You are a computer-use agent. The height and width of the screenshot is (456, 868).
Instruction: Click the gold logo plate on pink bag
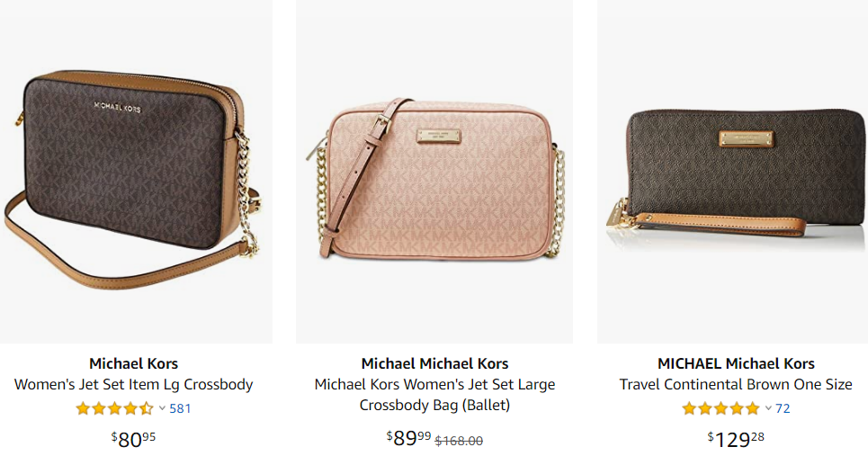438,136
